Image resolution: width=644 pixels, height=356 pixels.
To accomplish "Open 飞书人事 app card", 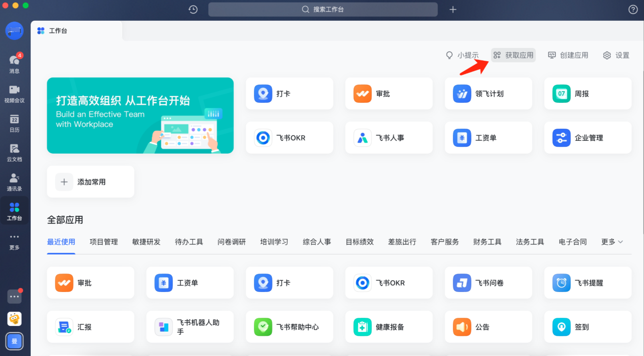I will click(x=389, y=138).
